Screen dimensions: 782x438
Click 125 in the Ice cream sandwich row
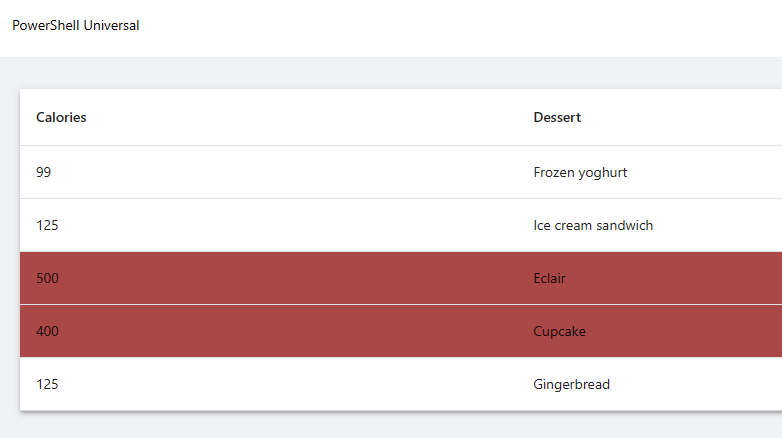(47, 225)
